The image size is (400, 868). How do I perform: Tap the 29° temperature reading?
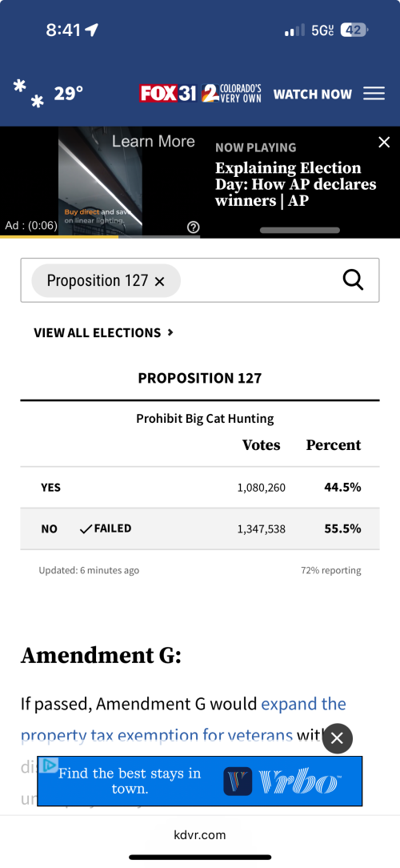click(69, 93)
